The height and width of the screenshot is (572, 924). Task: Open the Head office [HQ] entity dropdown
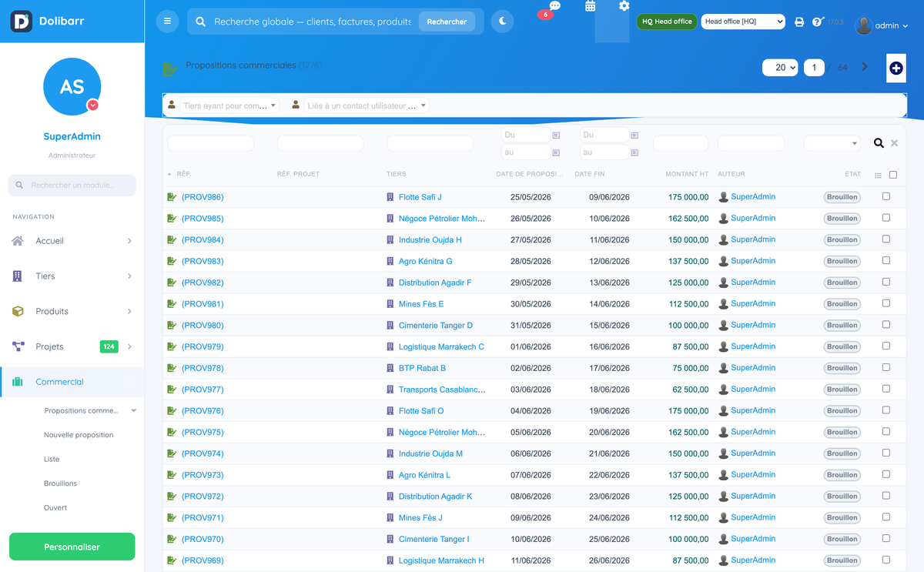(743, 22)
